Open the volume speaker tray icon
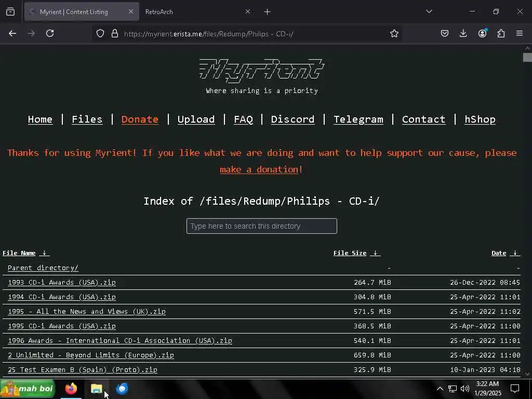 click(465, 389)
